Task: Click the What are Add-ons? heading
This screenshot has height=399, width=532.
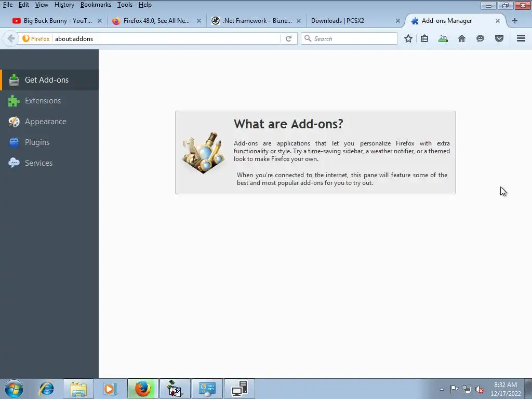Action: tap(288, 124)
